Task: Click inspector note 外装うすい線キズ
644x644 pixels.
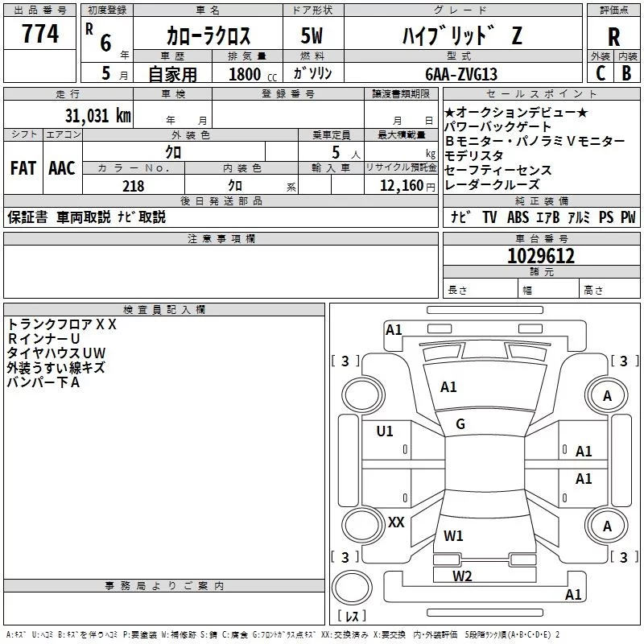Action: 56,368
